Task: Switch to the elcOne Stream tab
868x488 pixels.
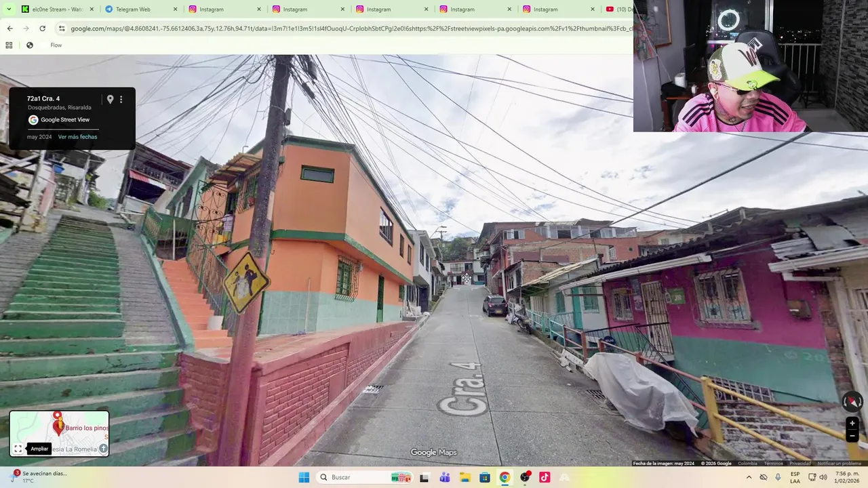Action: pos(57,9)
